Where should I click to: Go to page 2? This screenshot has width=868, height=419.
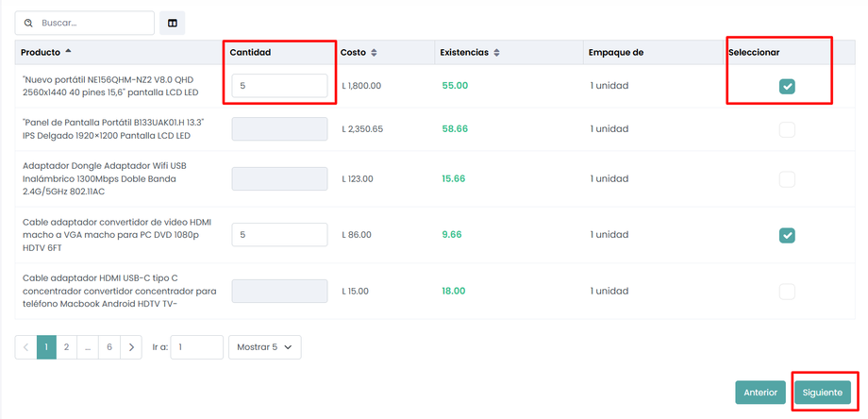(66, 347)
